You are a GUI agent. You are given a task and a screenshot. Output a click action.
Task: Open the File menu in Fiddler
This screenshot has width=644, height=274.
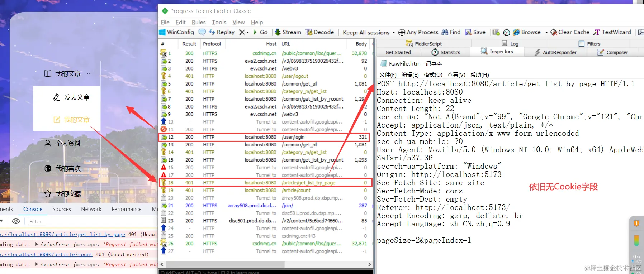(165, 22)
